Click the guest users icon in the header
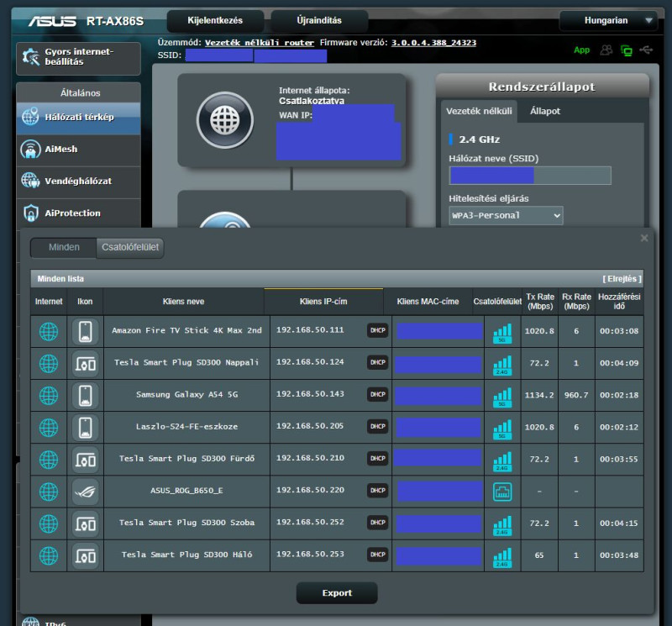The height and width of the screenshot is (626, 672). tap(606, 50)
